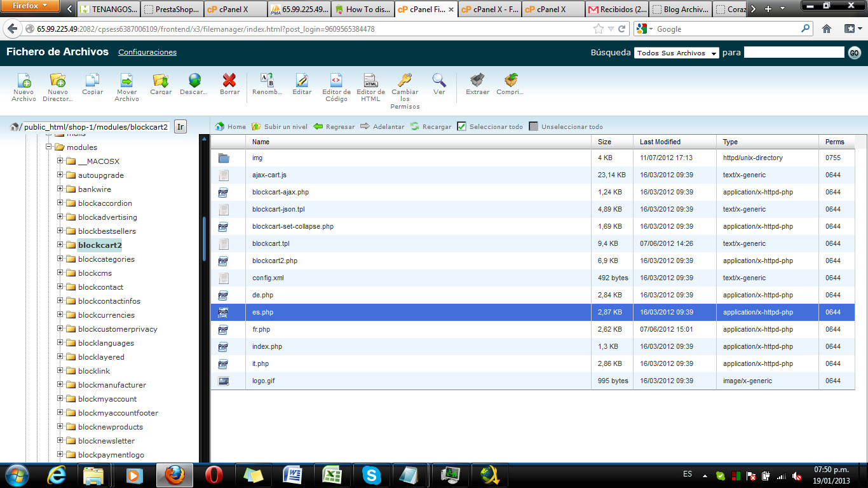868x488 pixels.
Task: Click the Regresar back arrow
Action: [x=334, y=126]
